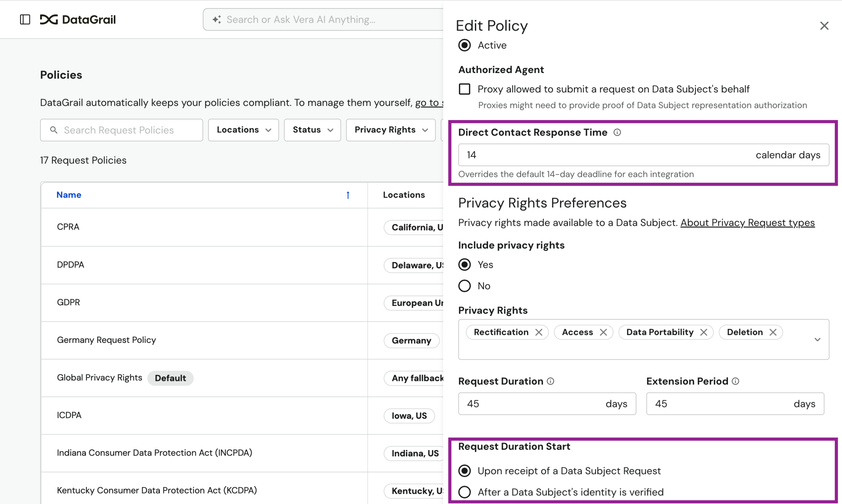
Task: Sort by Name column arrow
Action: [347, 195]
